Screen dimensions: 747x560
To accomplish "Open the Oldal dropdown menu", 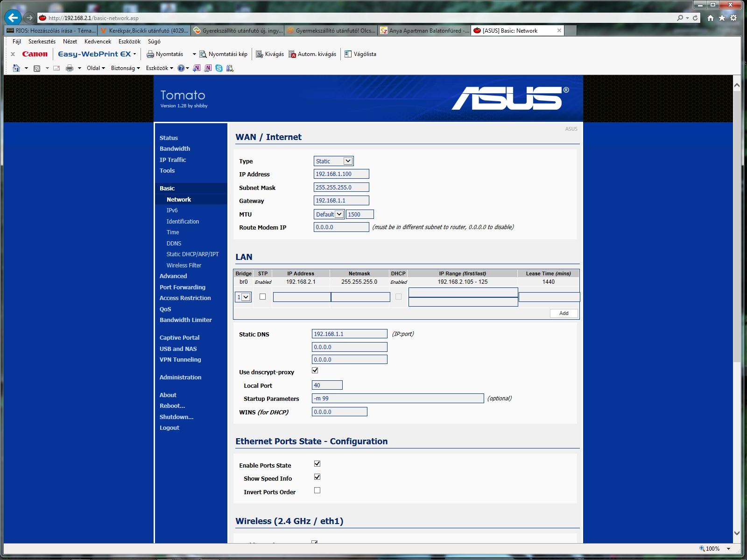I will pos(96,68).
